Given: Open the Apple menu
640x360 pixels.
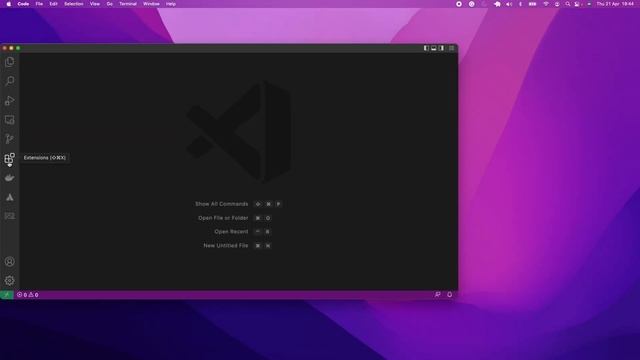Looking at the screenshot, I should pyautogui.click(x=9, y=4).
